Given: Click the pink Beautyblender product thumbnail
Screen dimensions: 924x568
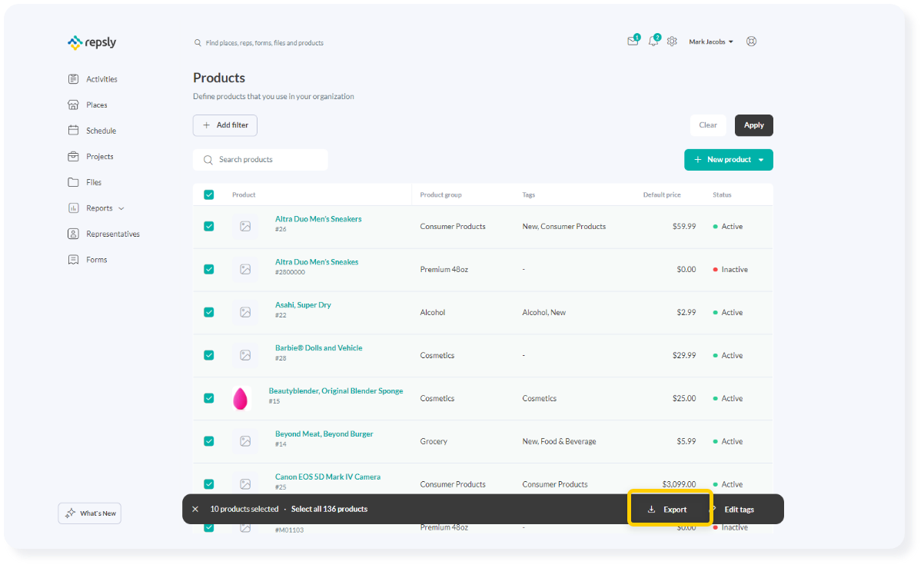Looking at the screenshot, I should [241, 398].
